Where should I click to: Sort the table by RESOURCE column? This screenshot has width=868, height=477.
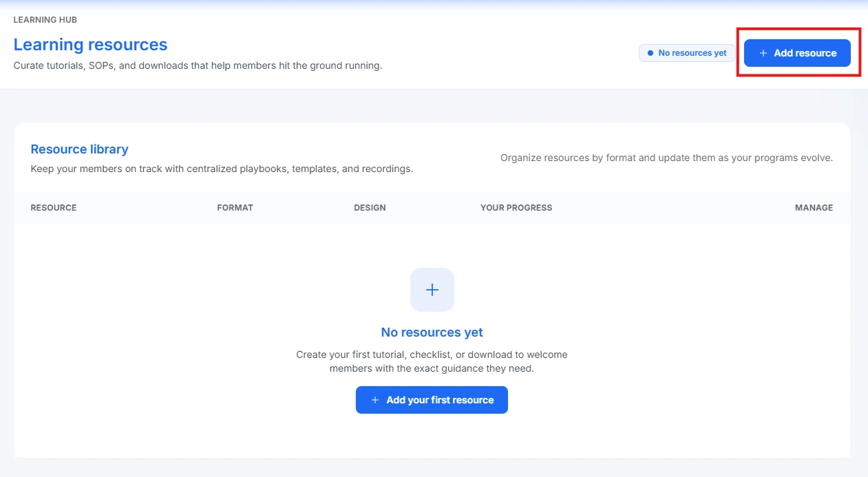[x=53, y=207]
